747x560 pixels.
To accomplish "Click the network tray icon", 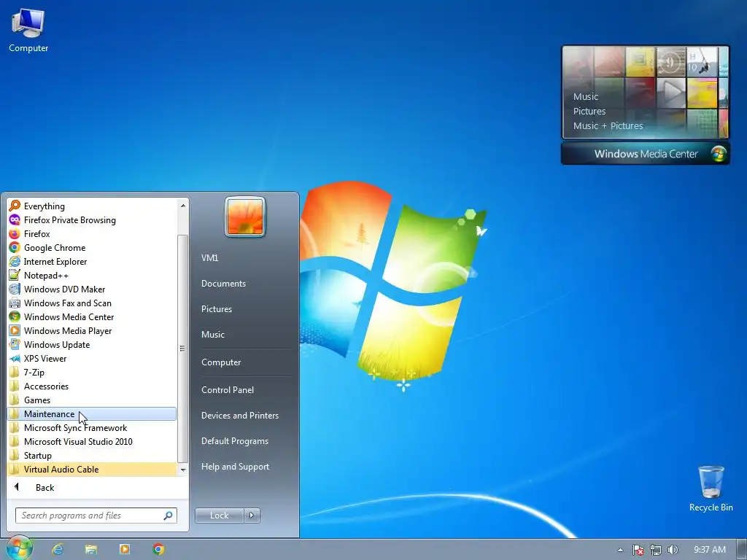I will (x=656, y=550).
